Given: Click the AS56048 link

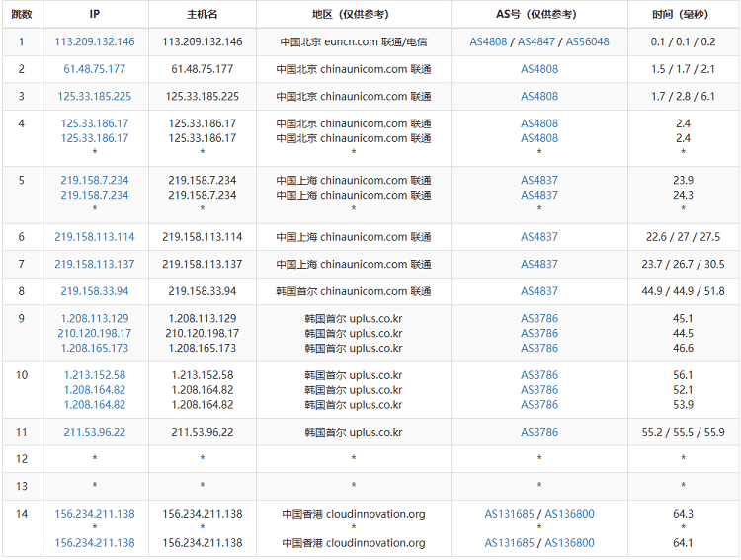Looking at the screenshot, I should 588,41.
